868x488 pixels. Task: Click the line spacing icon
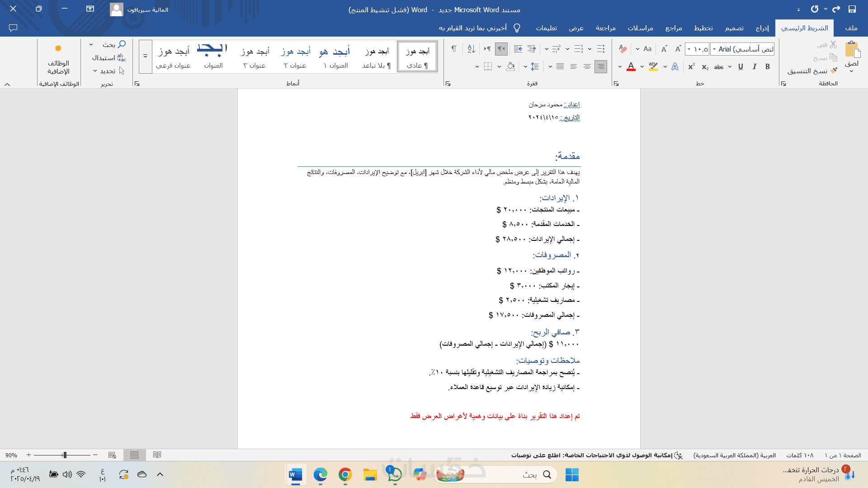pyautogui.click(x=535, y=67)
